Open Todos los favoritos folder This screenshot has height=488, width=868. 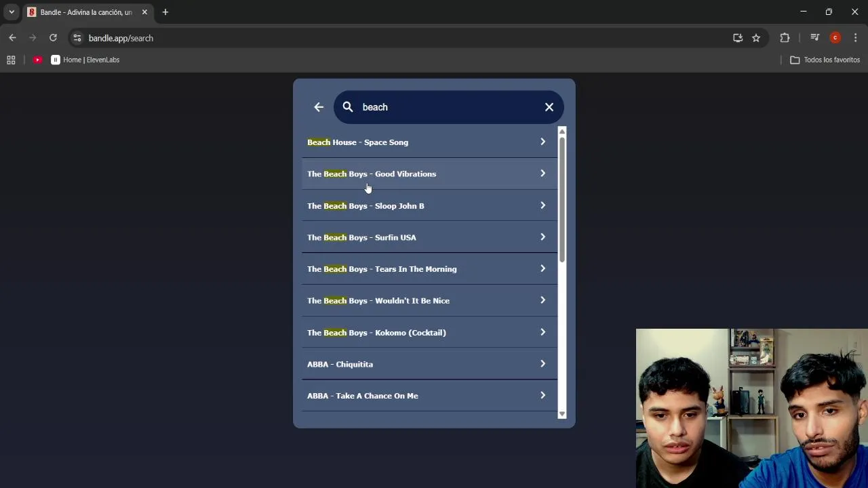pyautogui.click(x=825, y=60)
